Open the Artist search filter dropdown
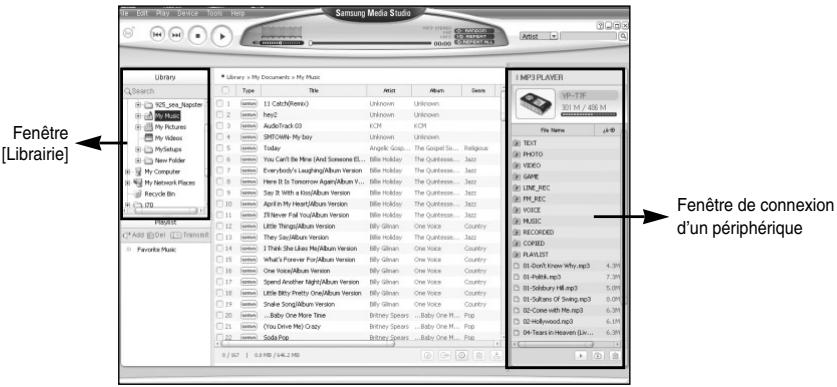Image resolution: width=837 pixels, height=387 pixels. (x=554, y=36)
